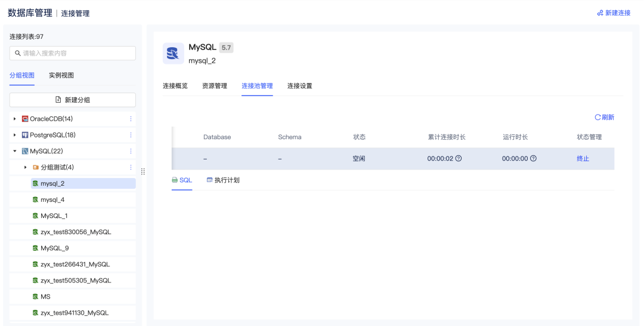Image resolution: width=644 pixels, height=326 pixels.
Task: Click the 执行计划 tab icon
Action: click(x=209, y=180)
